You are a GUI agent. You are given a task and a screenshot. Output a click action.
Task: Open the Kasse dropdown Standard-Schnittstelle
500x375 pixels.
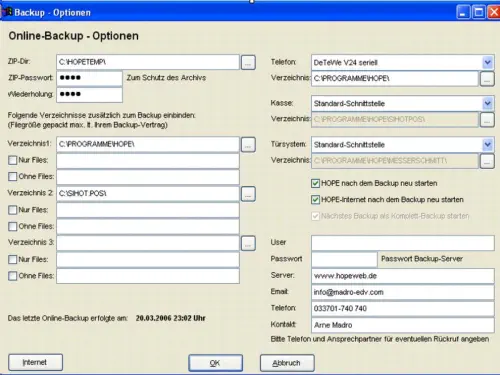pyautogui.click(x=487, y=103)
